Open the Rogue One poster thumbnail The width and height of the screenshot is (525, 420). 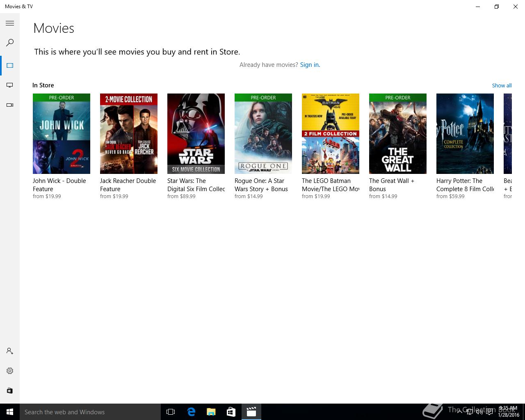click(x=263, y=134)
